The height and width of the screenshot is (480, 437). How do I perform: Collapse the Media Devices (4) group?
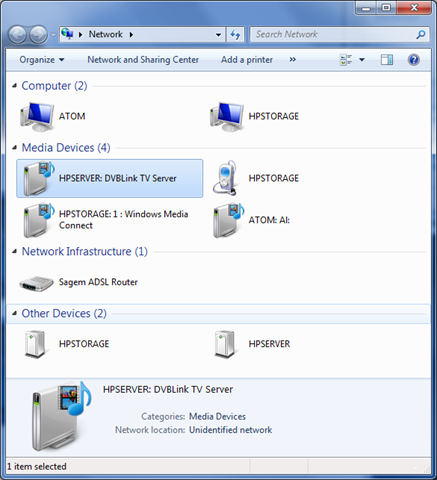(x=14, y=148)
